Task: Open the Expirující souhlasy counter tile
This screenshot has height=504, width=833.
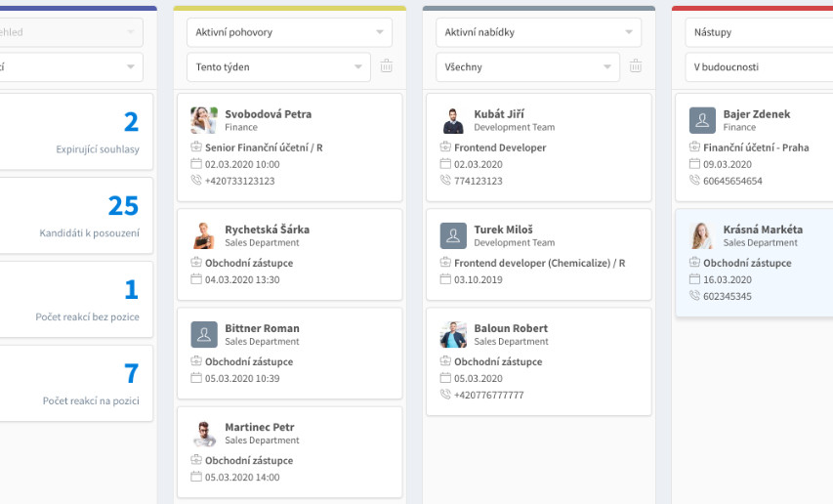Action: pyautogui.click(x=76, y=132)
